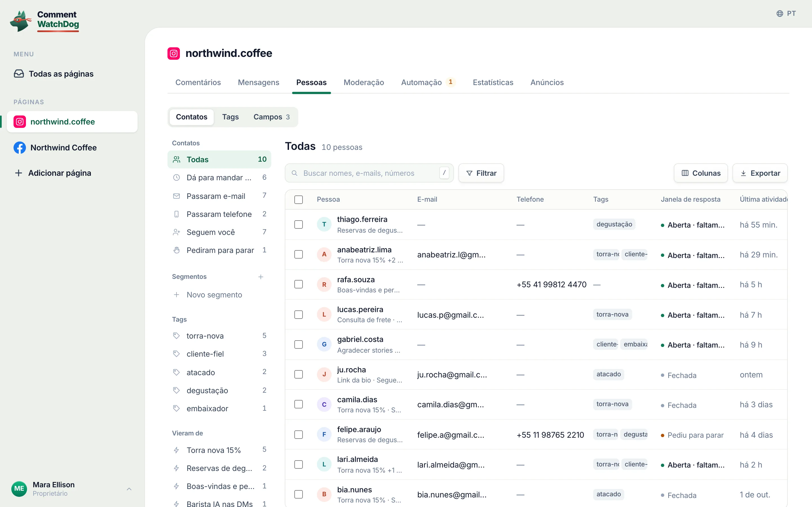This screenshot has width=812, height=507.
Task: Toggle the select-all checkbox in table header
Action: (298, 199)
